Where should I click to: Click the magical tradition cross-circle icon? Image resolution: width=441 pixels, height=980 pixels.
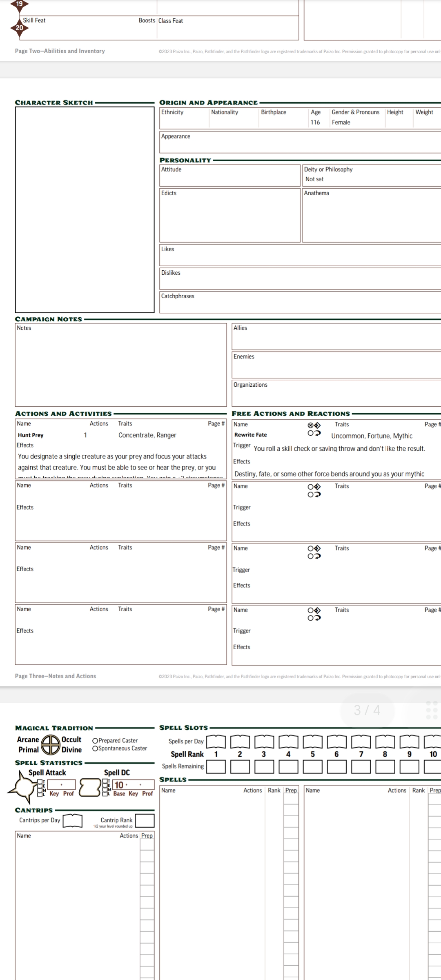coord(51,744)
